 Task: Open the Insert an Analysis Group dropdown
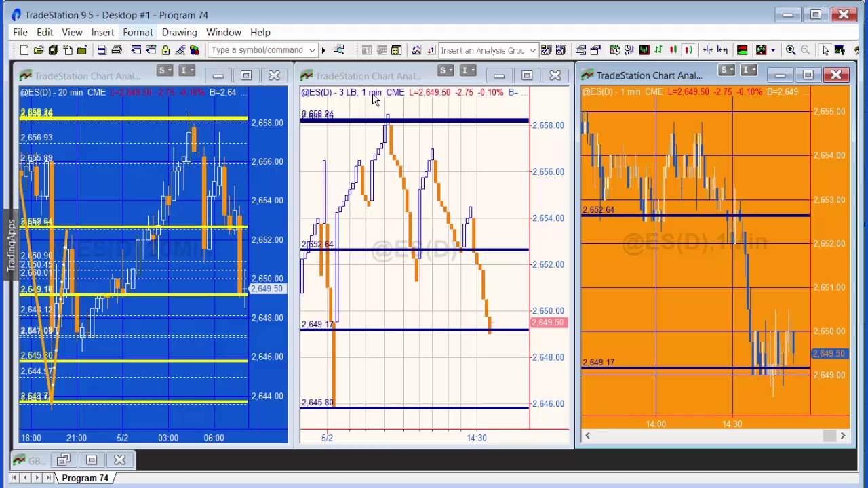(532, 50)
